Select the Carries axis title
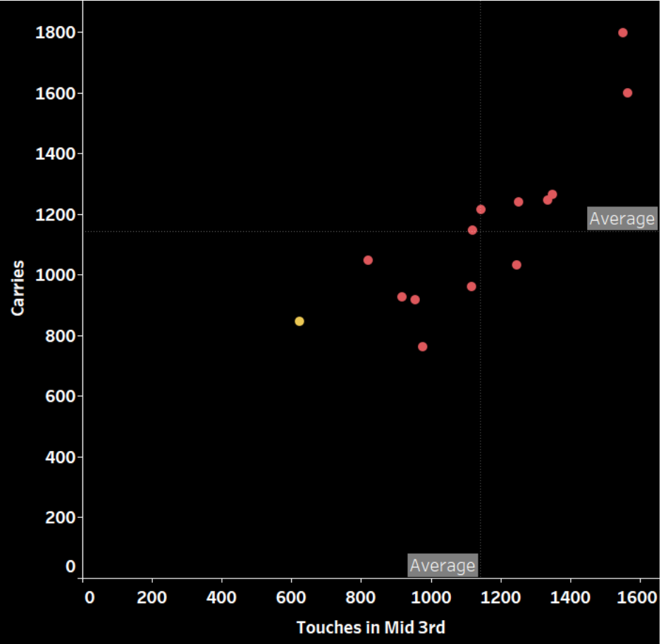Image resolution: width=661 pixels, height=644 pixels. coord(18,288)
